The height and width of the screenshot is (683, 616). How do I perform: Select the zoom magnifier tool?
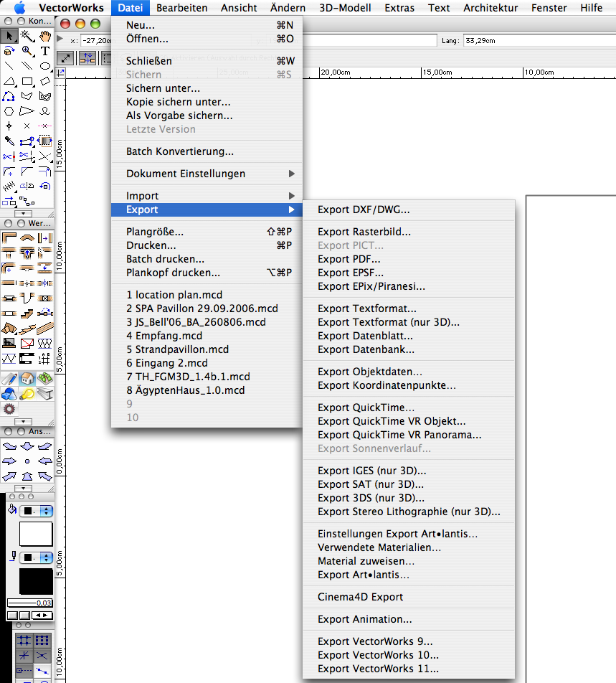click(x=27, y=51)
